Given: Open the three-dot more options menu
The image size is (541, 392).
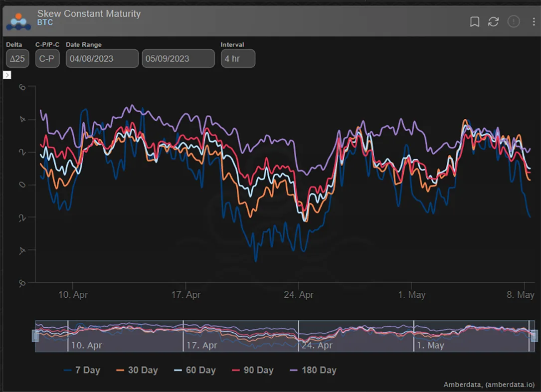Looking at the screenshot, I should pos(534,22).
